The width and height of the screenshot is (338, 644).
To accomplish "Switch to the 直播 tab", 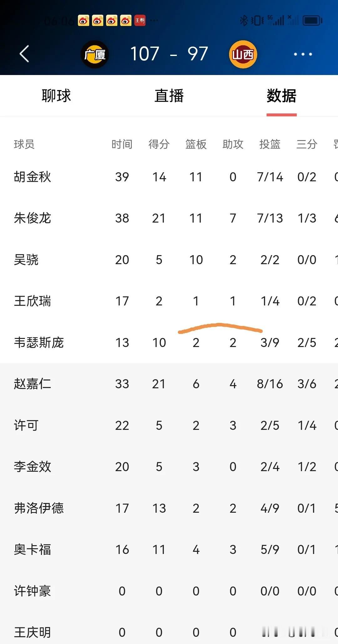I will click(x=169, y=96).
